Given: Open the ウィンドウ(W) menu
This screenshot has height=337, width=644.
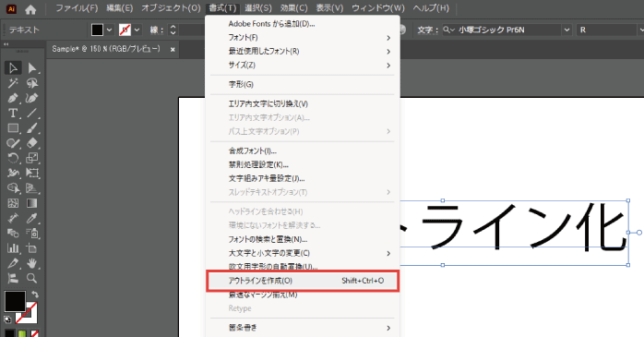Looking at the screenshot, I should pyautogui.click(x=378, y=8).
